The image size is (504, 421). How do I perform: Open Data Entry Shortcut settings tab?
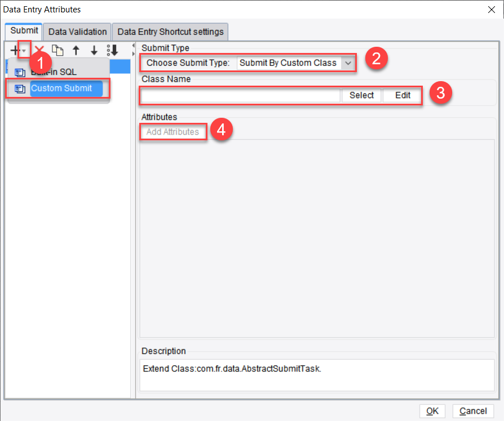click(170, 32)
